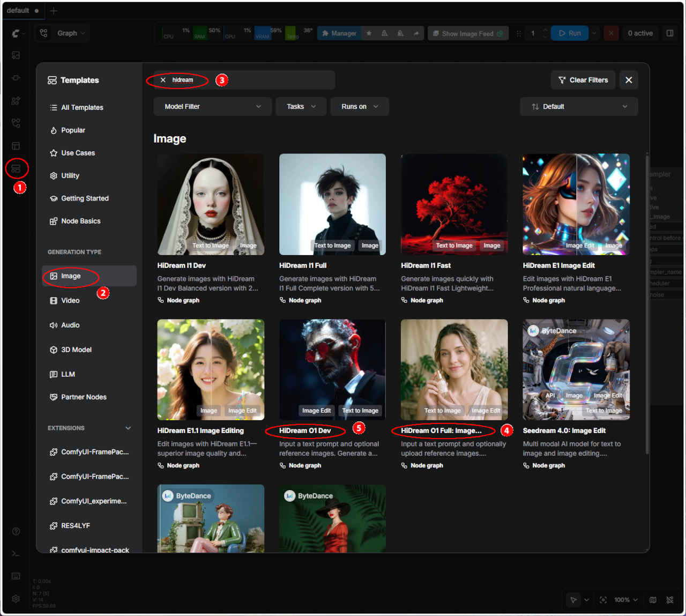Open the HiDream I1 Full template thumbnail
Screen dimensions: 686x616
point(332,204)
